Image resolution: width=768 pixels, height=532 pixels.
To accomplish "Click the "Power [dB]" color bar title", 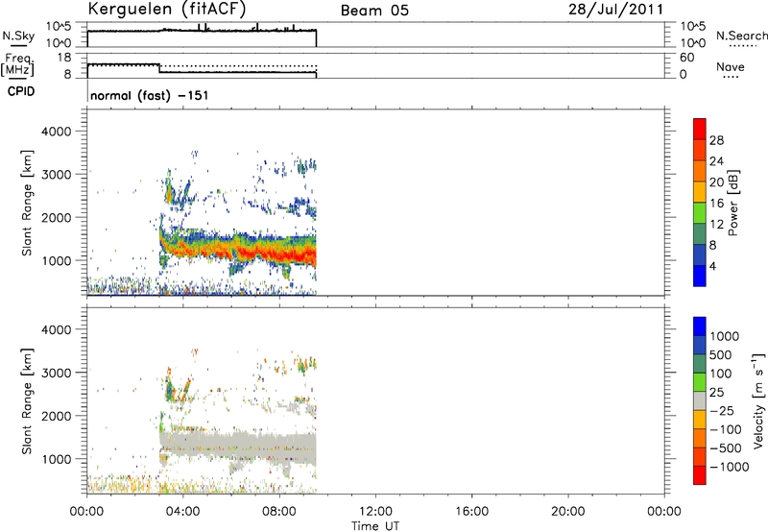I will pos(732,203).
